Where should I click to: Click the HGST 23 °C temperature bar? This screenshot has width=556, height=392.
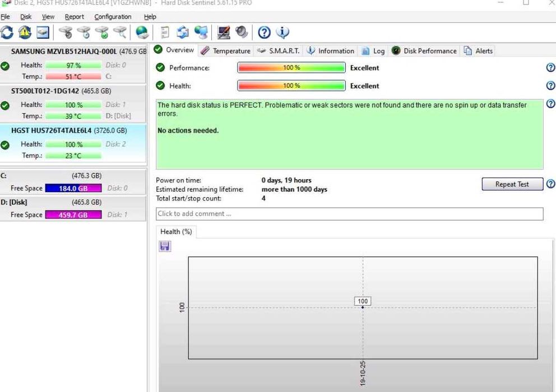[73, 156]
